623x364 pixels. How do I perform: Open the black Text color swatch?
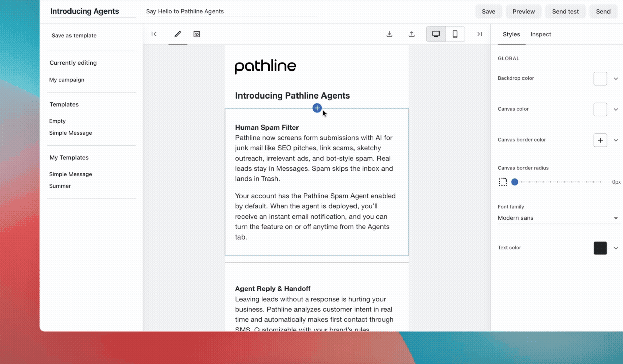click(x=600, y=248)
